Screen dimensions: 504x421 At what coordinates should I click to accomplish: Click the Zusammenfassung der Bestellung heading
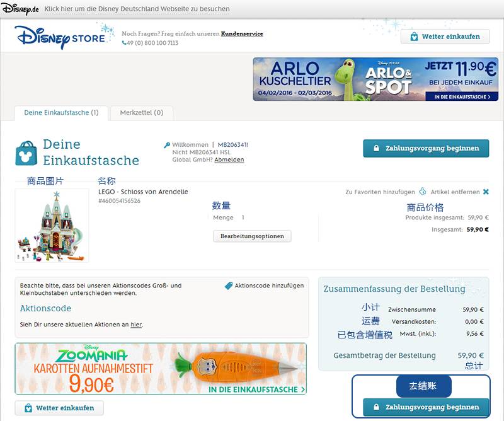click(394, 289)
